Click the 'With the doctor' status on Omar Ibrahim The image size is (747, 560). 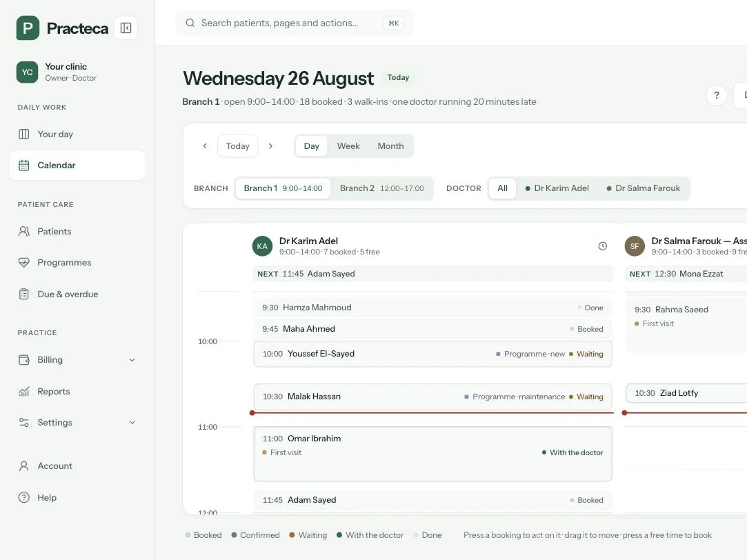tap(572, 453)
